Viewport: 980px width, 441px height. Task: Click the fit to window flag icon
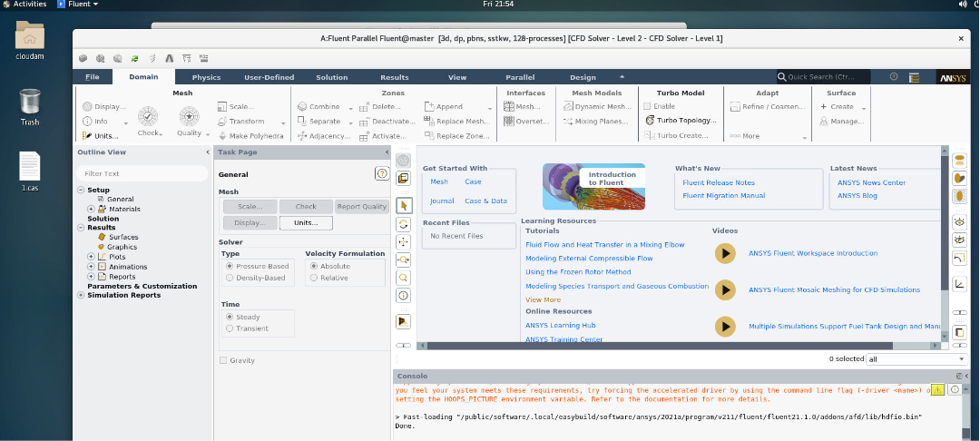tap(404, 321)
